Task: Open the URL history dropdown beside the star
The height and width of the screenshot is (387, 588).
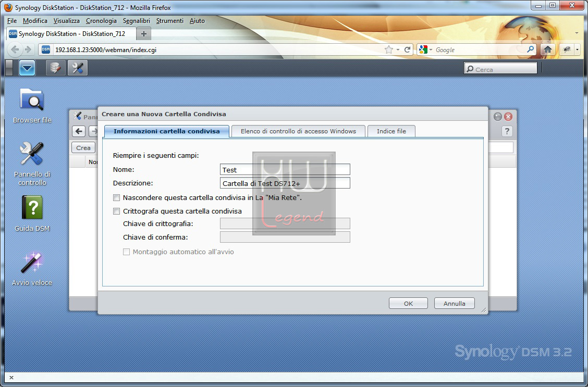Action: click(x=398, y=50)
